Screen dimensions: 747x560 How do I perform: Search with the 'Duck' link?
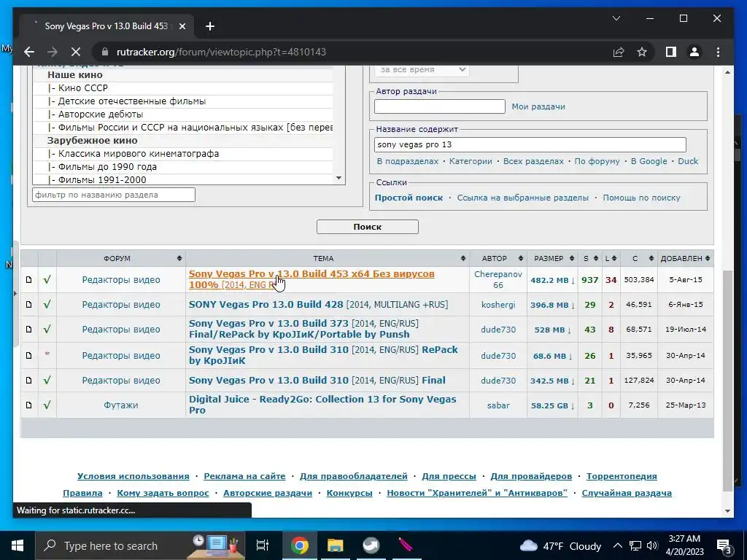coord(688,161)
